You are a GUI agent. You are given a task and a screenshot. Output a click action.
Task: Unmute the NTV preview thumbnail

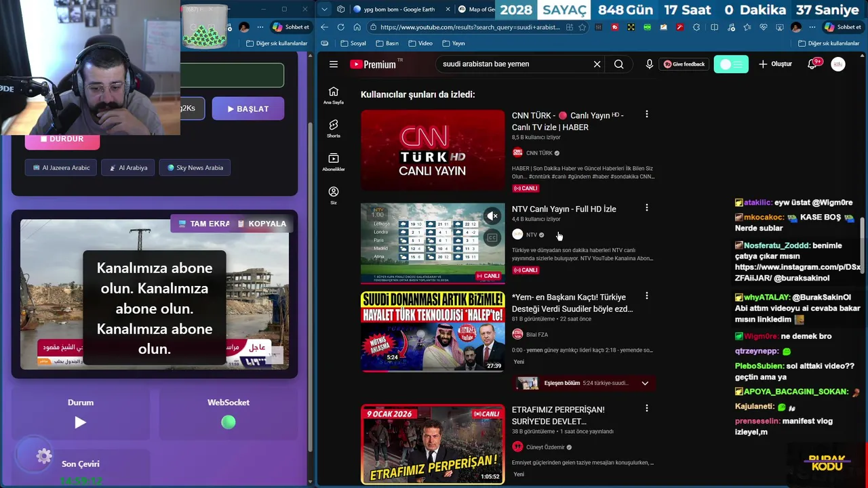click(492, 216)
